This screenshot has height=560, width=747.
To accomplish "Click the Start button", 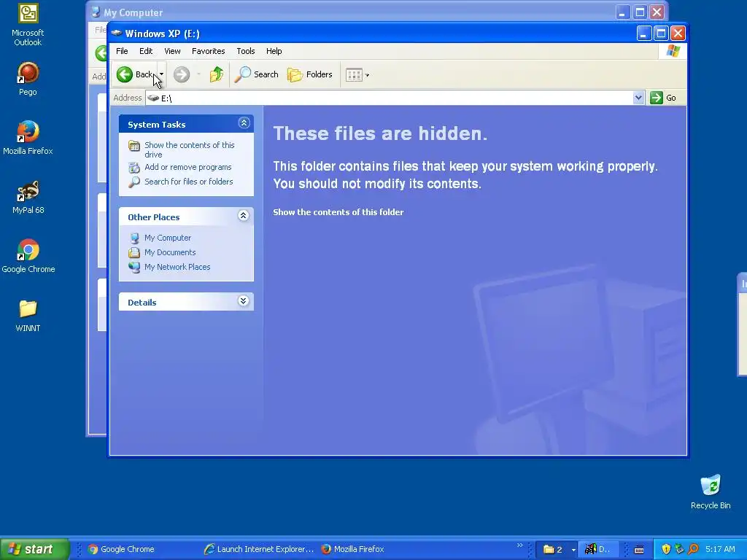I will [x=35, y=549].
